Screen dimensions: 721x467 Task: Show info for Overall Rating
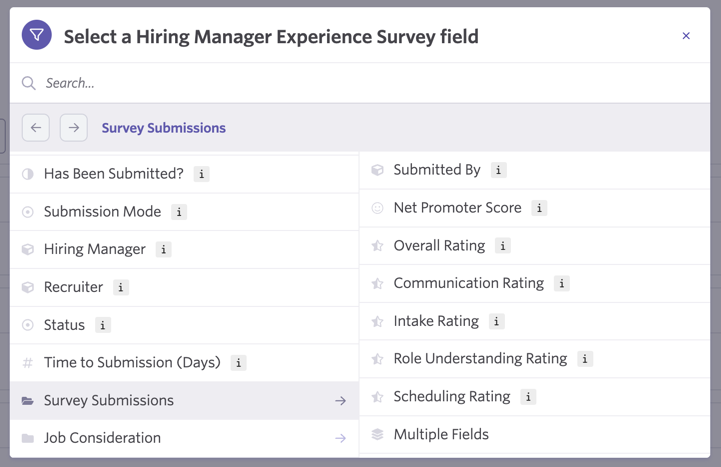(x=503, y=246)
